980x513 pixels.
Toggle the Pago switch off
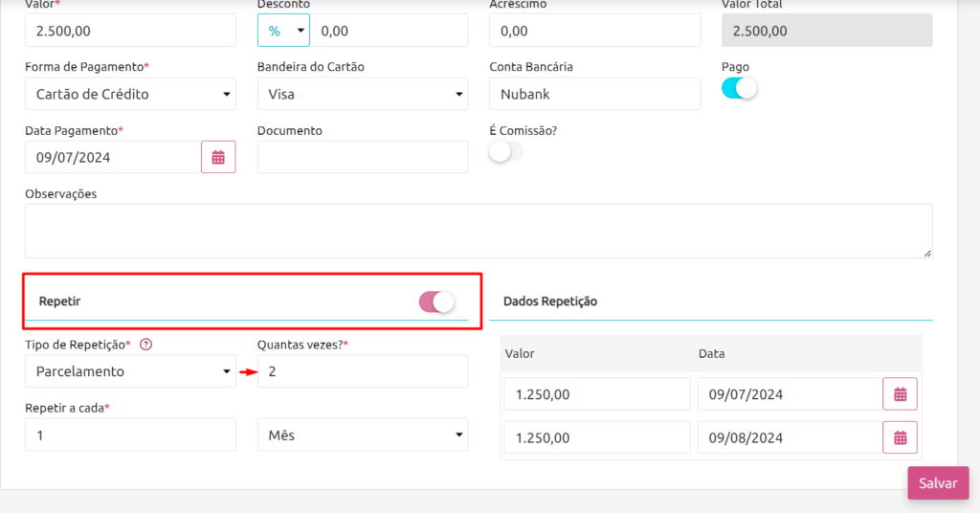click(x=740, y=88)
